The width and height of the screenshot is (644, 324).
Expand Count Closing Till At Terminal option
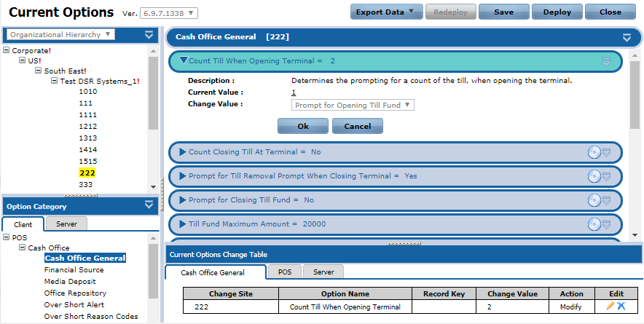(183, 152)
